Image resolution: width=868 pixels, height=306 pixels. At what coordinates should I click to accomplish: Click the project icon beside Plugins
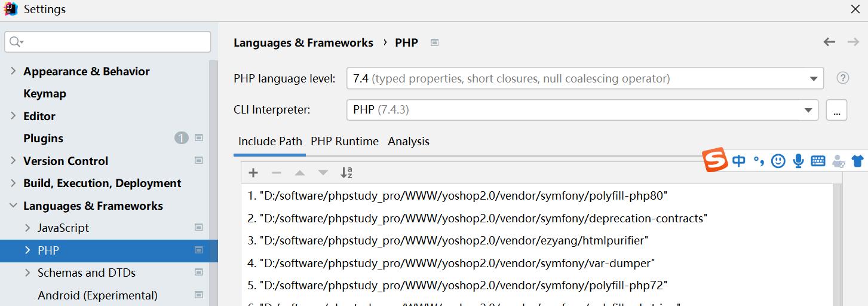(199, 138)
